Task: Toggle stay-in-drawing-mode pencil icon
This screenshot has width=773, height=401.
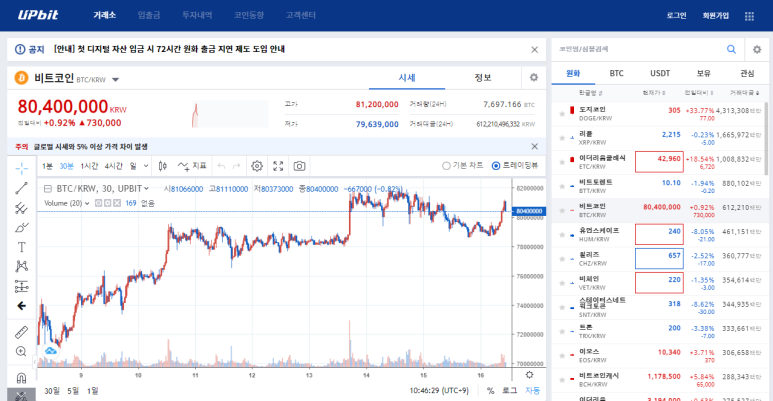Action: 21,396
